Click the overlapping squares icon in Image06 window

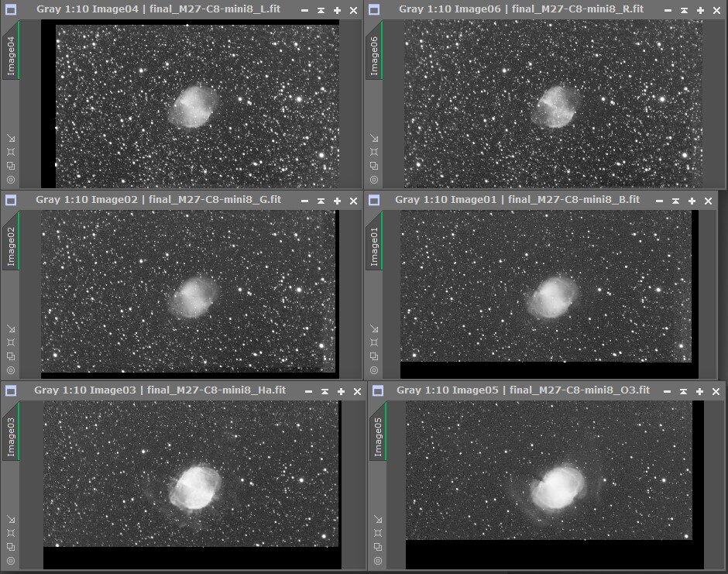point(374,166)
